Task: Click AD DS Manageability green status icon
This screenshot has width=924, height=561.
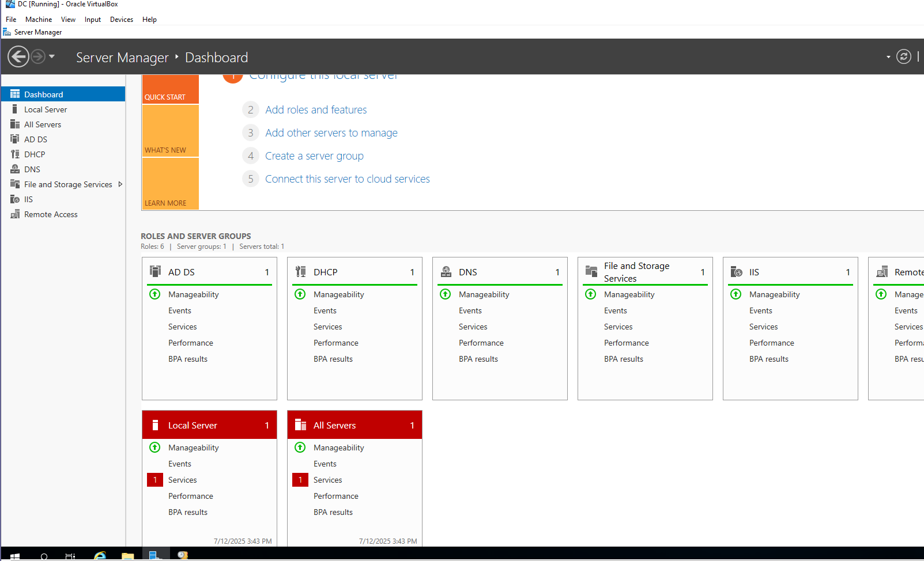Action: pyautogui.click(x=155, y=294)
